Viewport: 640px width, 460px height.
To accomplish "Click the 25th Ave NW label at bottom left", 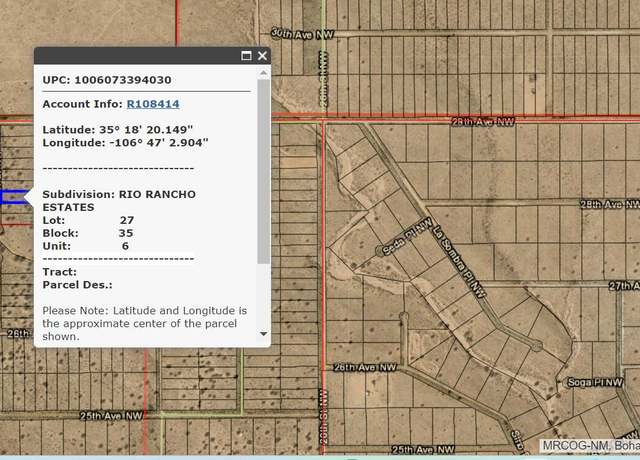I will coord(111,416).
